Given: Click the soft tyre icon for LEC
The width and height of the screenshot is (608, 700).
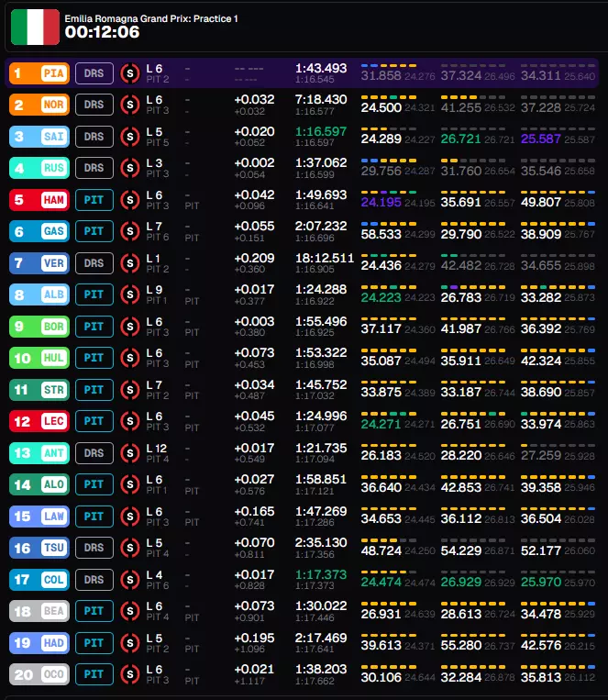Looking at the screenshot, I should [130, 421].
